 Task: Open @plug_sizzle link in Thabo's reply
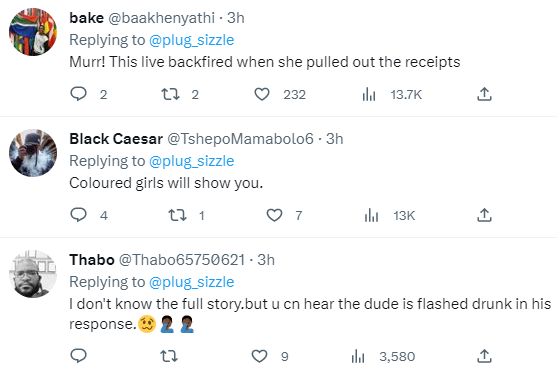click(191, 282)
